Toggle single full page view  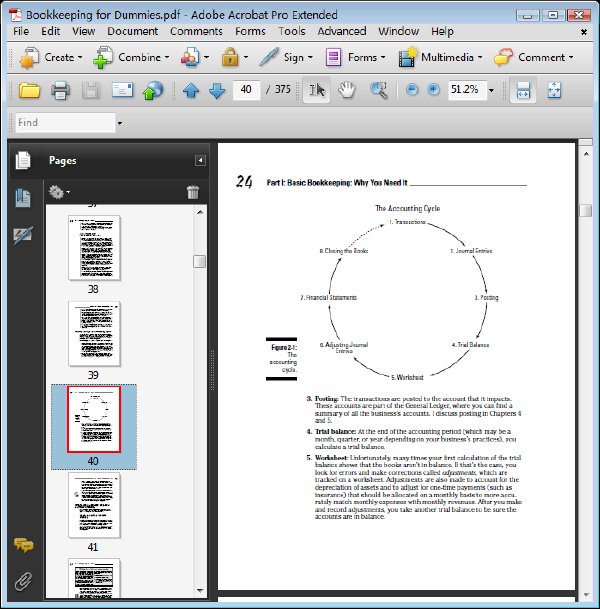pyautogui.click(x=554, y=90)
